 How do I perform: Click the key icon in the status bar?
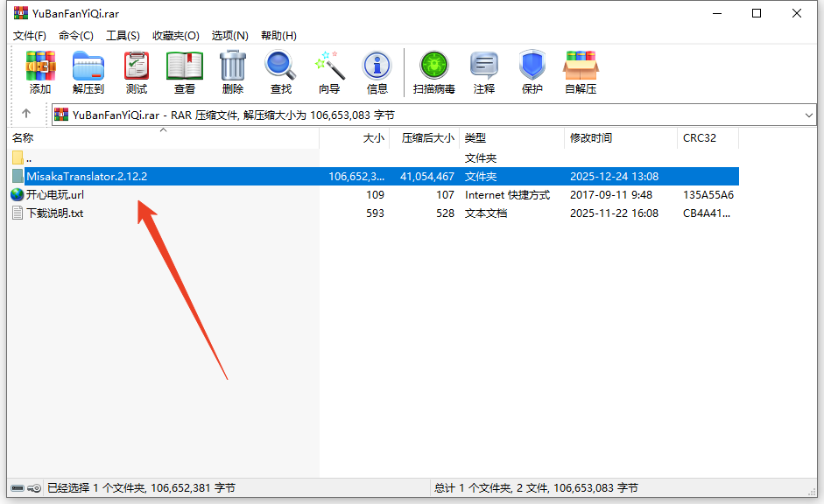[x=34, y=488]
